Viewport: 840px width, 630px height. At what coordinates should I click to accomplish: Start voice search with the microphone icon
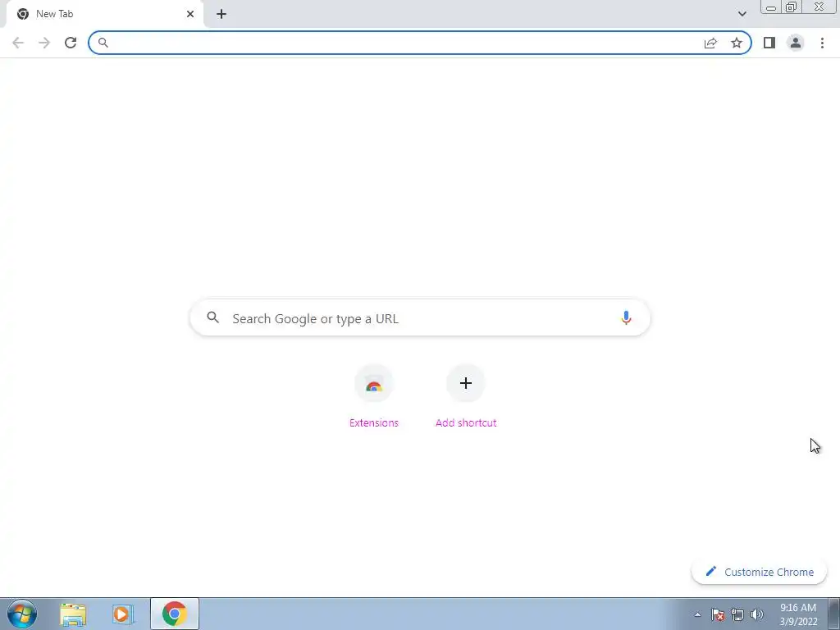[626, 318]
